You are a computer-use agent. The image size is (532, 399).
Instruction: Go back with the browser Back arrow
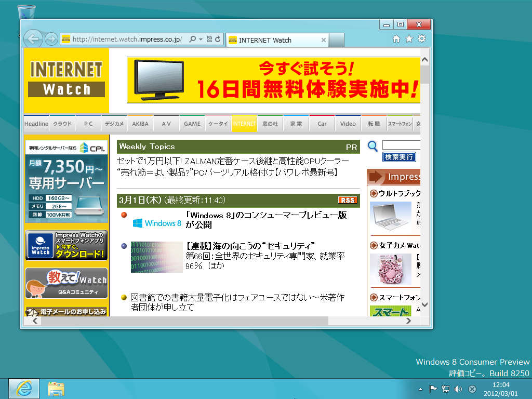point(33,39)
